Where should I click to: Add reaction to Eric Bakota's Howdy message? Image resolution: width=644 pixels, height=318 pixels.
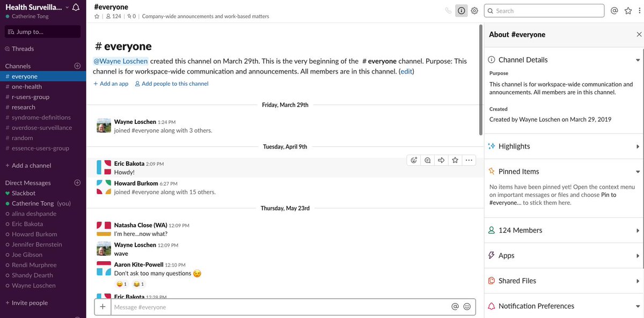pos(414,160)
